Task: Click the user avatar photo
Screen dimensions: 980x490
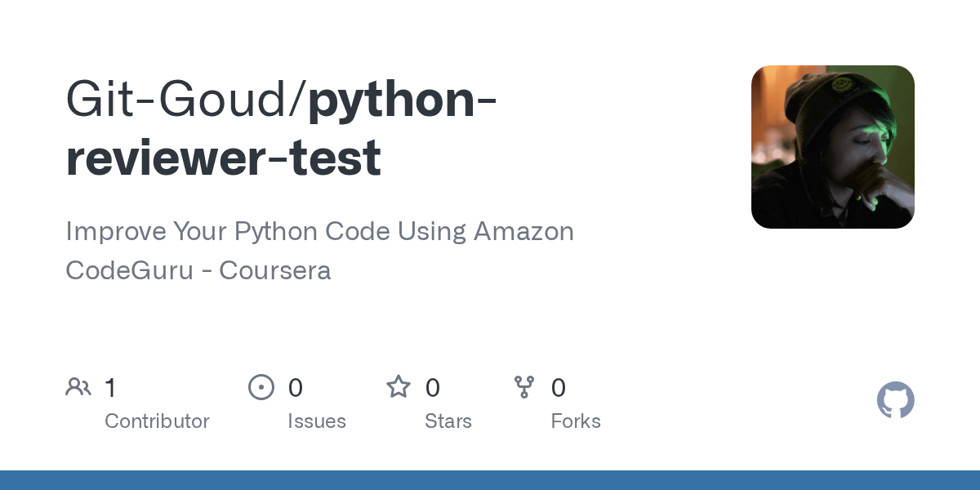Action: (832, 147)
